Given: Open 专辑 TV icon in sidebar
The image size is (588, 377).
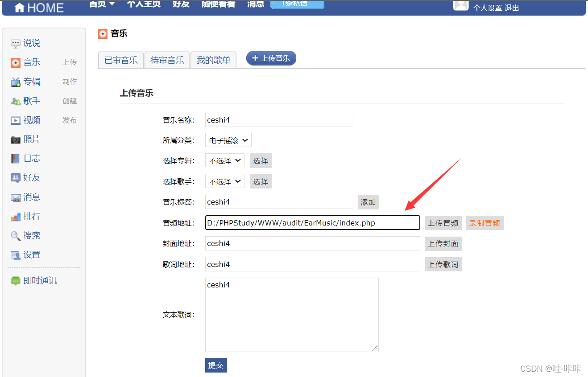Looking at the screenshot, I should 16,82.
